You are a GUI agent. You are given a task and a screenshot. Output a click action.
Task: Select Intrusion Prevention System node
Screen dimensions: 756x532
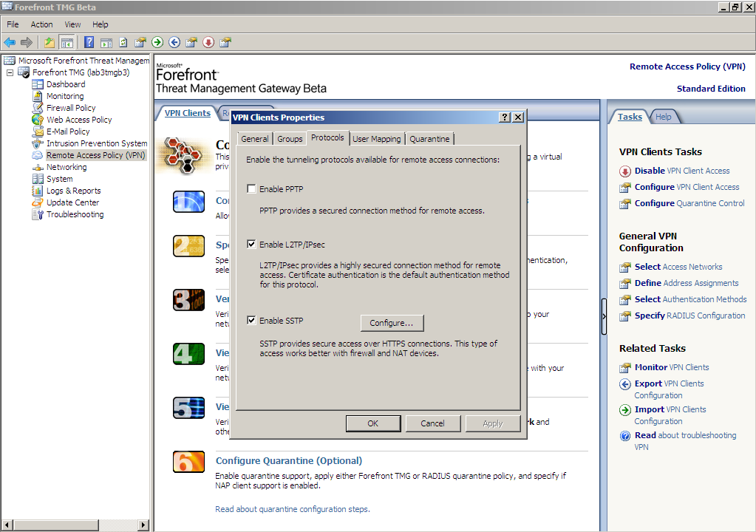97,143
